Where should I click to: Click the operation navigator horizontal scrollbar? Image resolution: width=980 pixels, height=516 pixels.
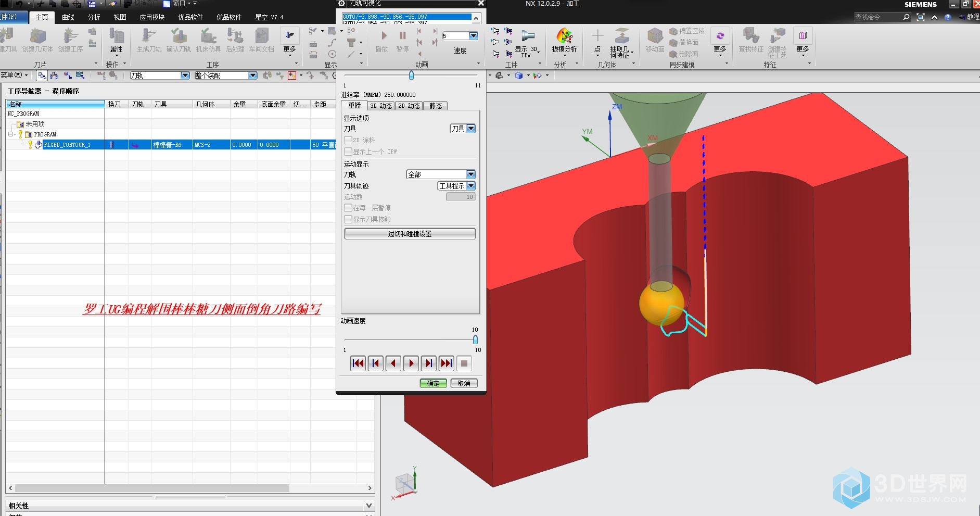pyautogui.click(x=152, y=488)
